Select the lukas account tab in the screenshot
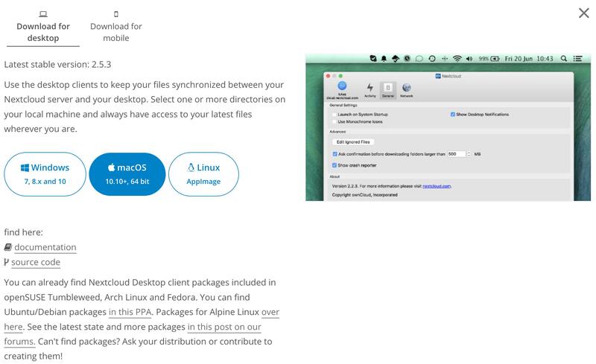 pyautogui.click(x=342, y=90)
